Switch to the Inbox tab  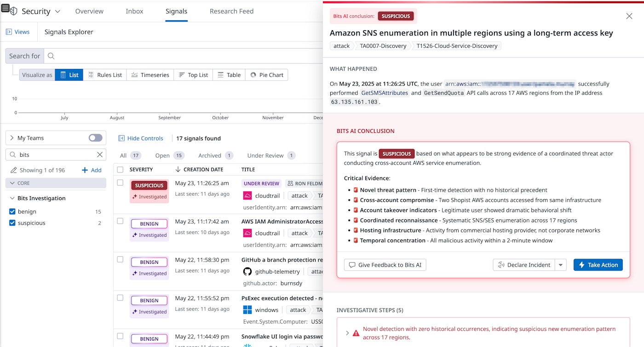tap(134, 11)
